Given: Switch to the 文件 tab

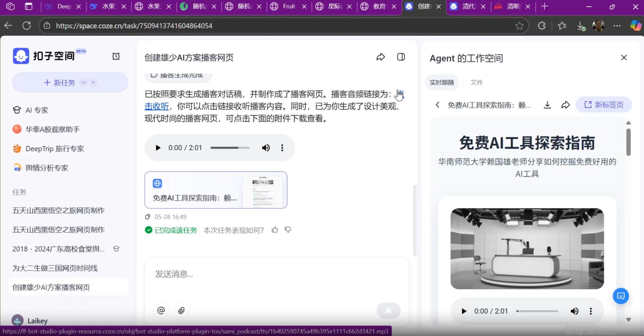Looking at the screenshot, I should (476, 82).
